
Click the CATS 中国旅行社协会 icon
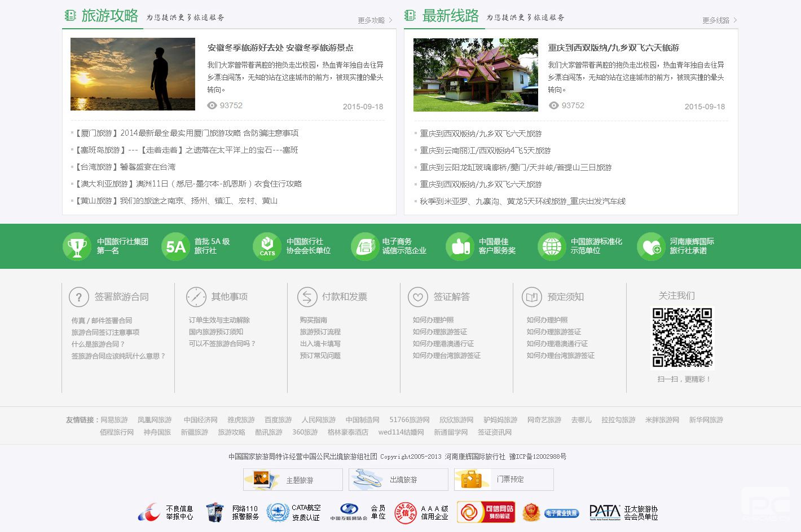pyautogui.click(x=267, y=247)
